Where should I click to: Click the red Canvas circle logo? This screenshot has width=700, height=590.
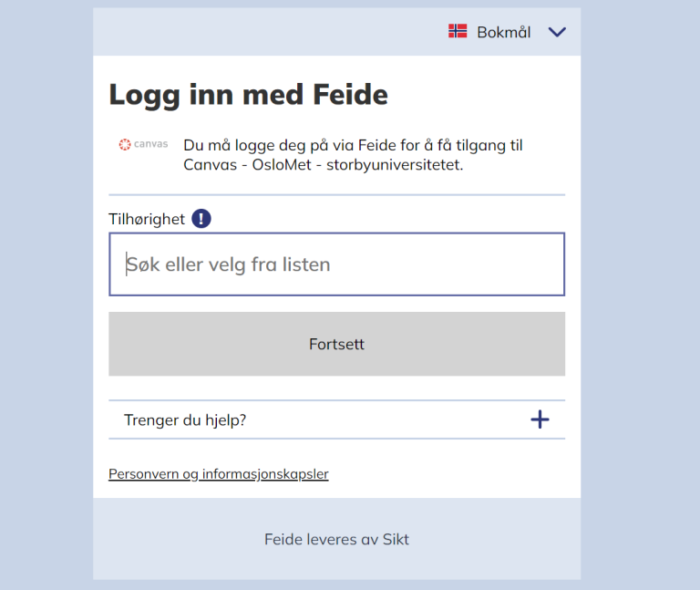click(x=125, y=144)
